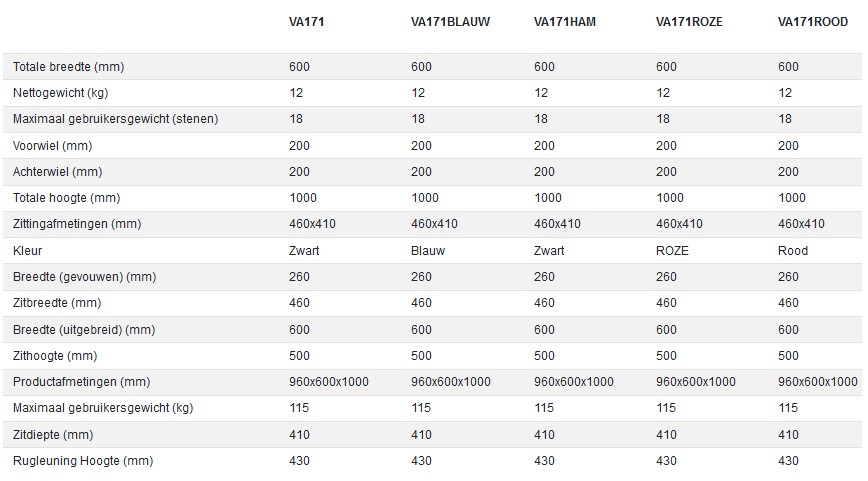
Task: Select the Nettogewicht (kg) row label
Action: click(60, 93)
